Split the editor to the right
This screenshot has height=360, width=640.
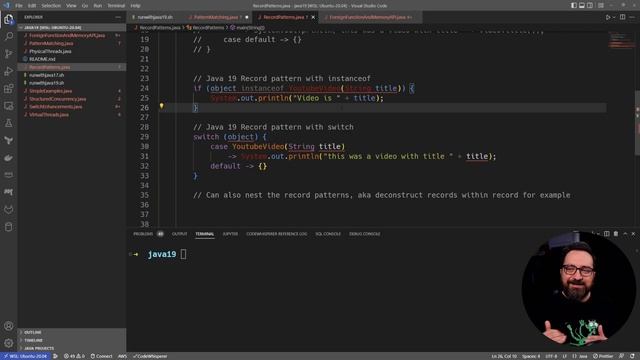click(622, 17)
